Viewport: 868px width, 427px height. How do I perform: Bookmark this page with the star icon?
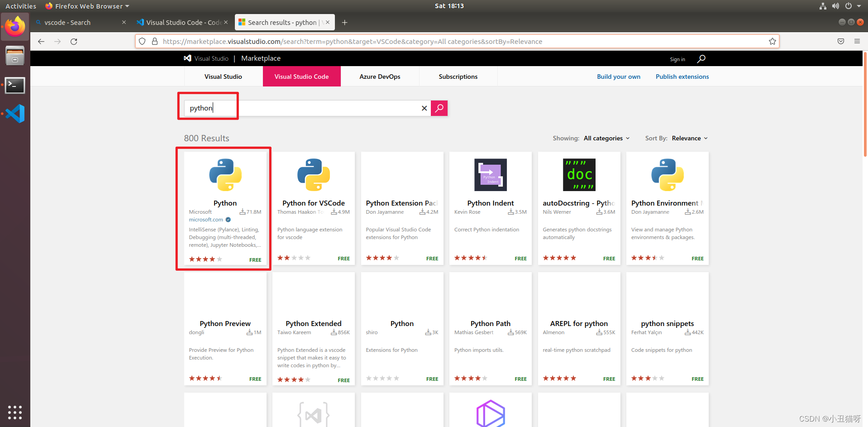pos(772,41)
